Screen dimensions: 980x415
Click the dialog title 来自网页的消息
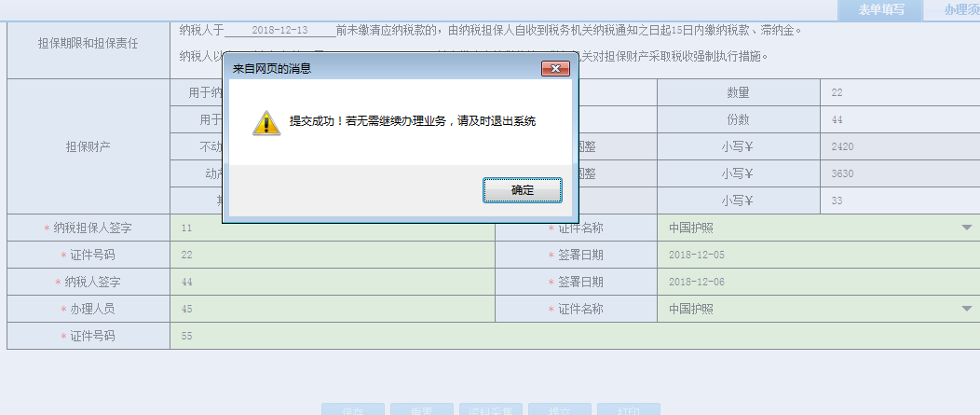point(272,69)
